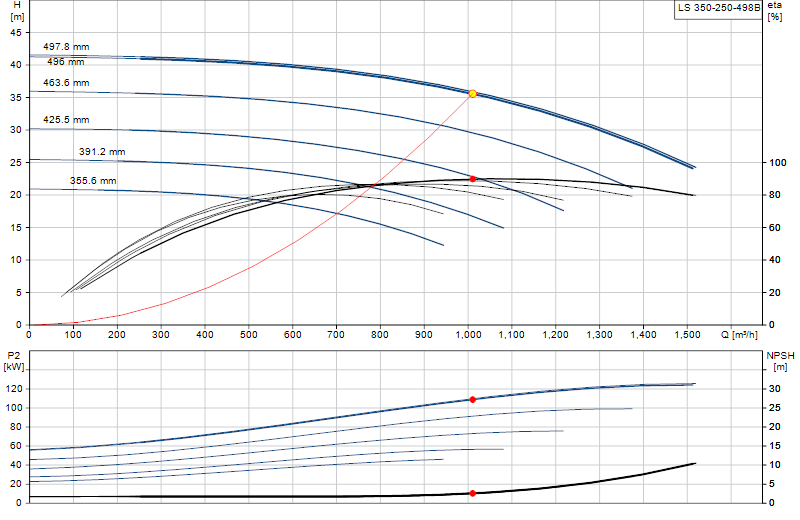
Task: Click the 60 tick on the eta axis
Action: (x=774, y=228)
